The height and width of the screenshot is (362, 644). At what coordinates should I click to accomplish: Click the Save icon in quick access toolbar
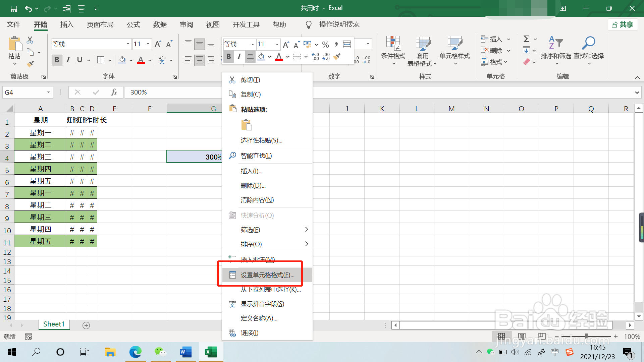[x=14, y=8]
